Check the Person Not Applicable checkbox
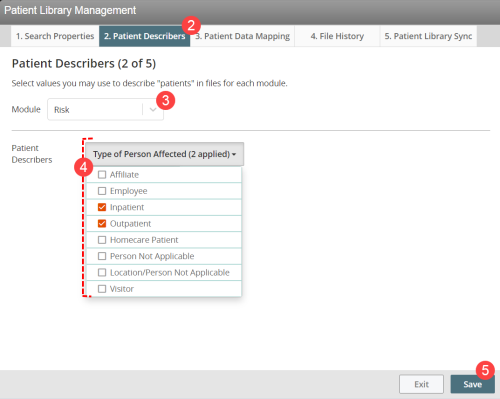500x399 pixels. (x=102, y=256)
